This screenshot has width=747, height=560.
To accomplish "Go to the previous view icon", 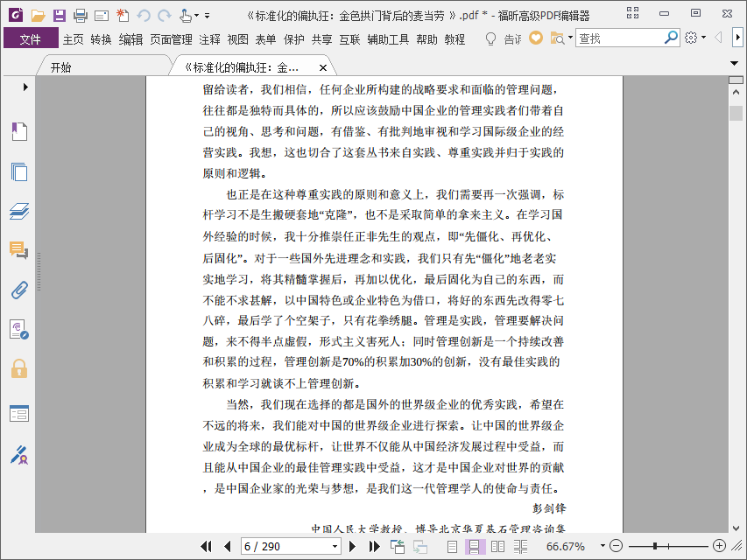I will click(397, 547).
